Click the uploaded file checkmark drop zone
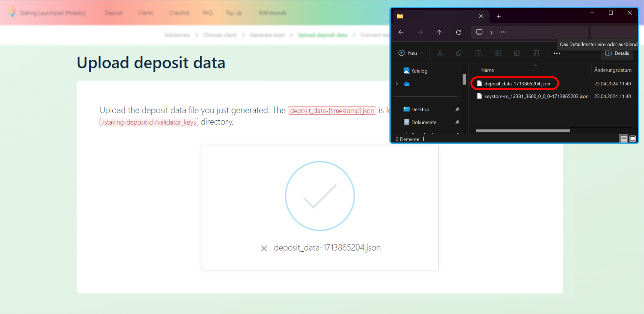Screen dimensions: 644x314 tap(320, 208)
